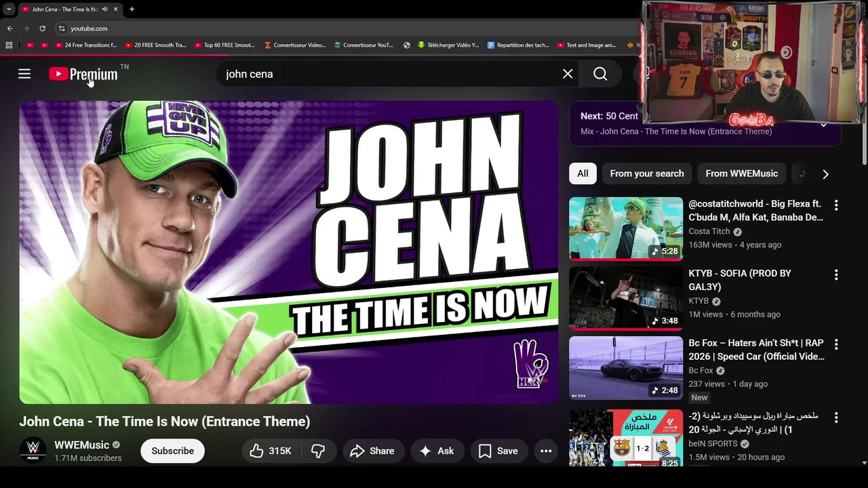Open a new browser tab
Image resolution: width=868 pixels, height=488 pixels.
132,9
